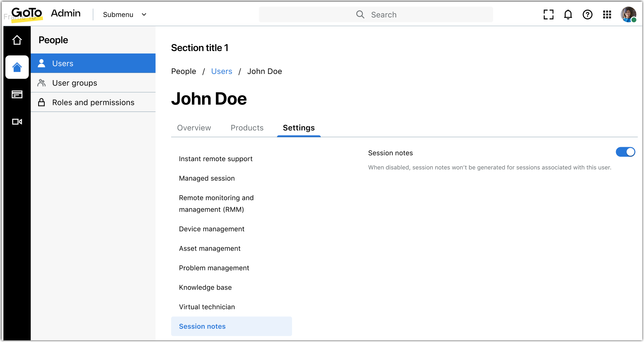Switch to the Overview tab
Viewport: 644px width, 342px height.
[194, 128]
